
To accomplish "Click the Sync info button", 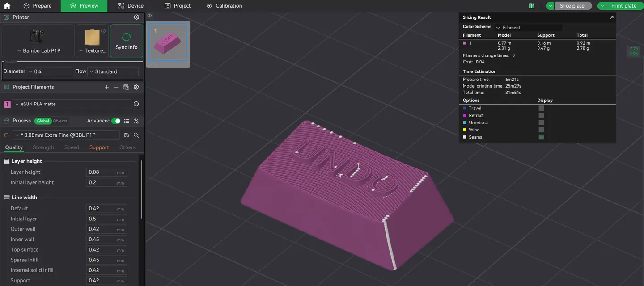I will (x=127, y=41).
